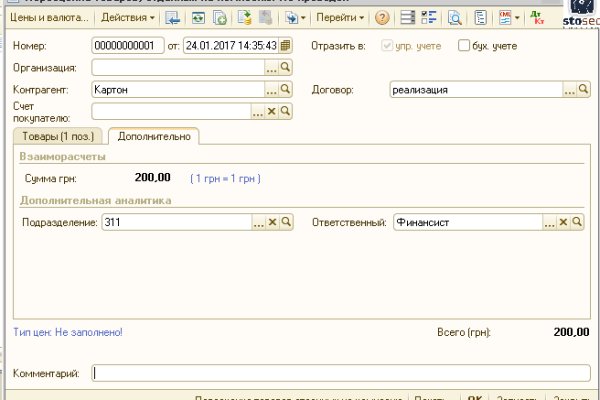The height and width of the screenshot is (400, 600).
Task: Toggle the бух. учете checkbox
Action: click(x=464, y=45)
